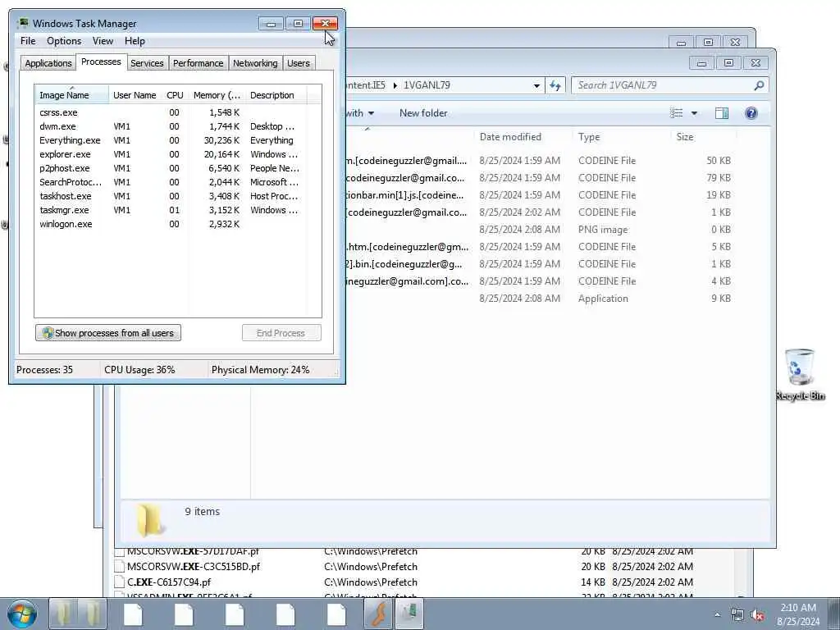Sort processes by User Name column
Image resolution: width=840 pixels, height=630 pixels.
[x=135, y=95]
